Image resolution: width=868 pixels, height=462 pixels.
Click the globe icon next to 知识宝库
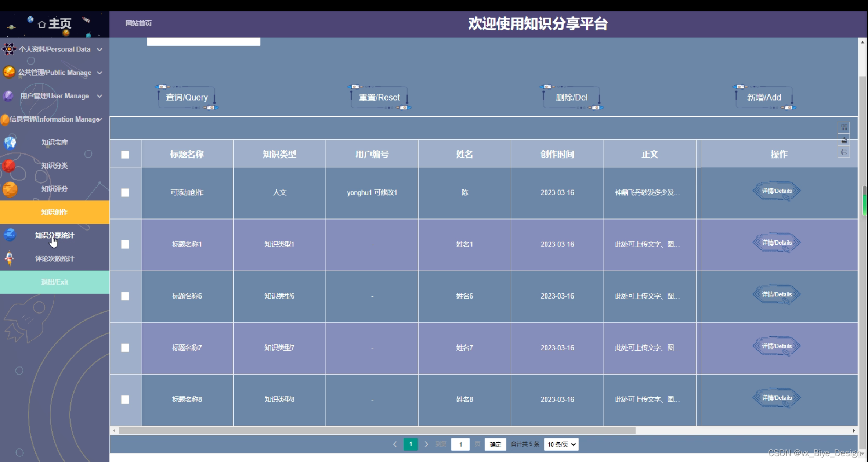click(x=10, y=143)
